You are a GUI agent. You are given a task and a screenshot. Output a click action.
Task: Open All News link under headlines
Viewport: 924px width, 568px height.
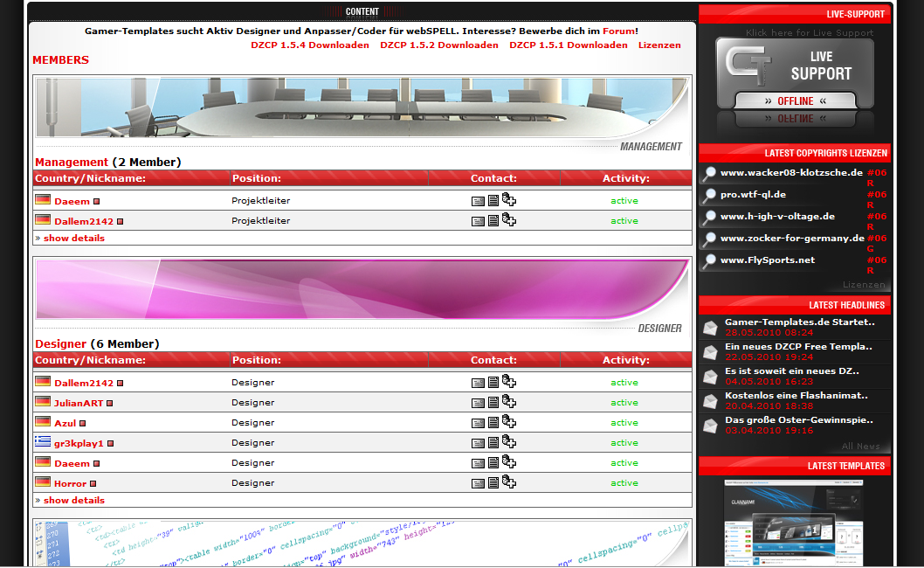(x=860, y=447)
